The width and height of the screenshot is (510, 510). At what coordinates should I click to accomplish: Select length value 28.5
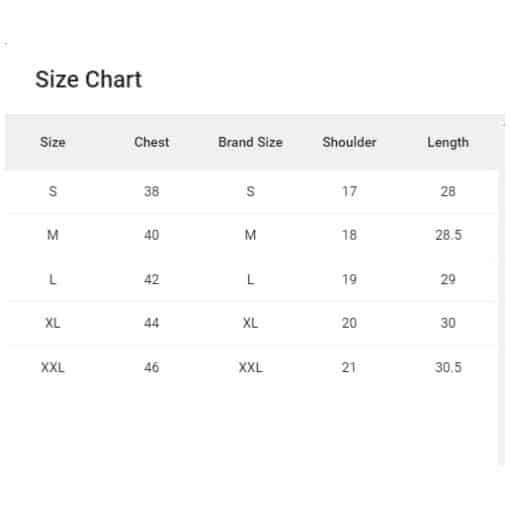click(448, 235)
